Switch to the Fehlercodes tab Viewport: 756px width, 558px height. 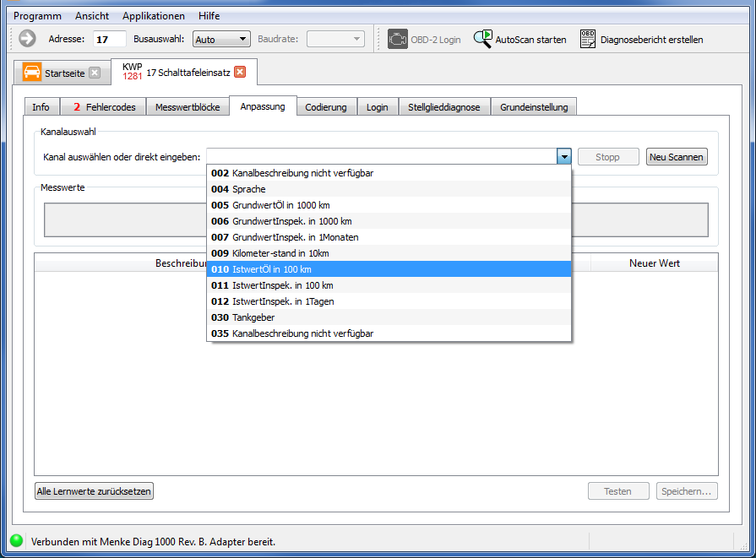[103, 107]
